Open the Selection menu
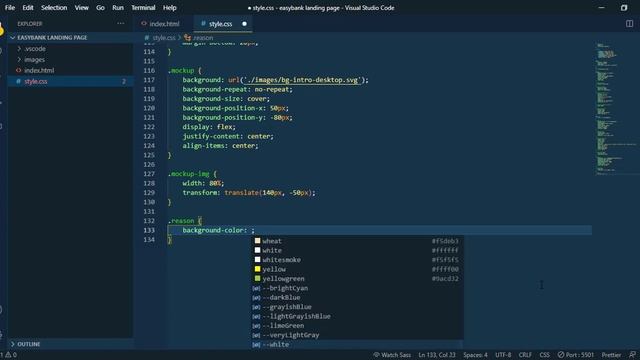The width and height of the screenshot is (640, 360). tap(54, 8)
